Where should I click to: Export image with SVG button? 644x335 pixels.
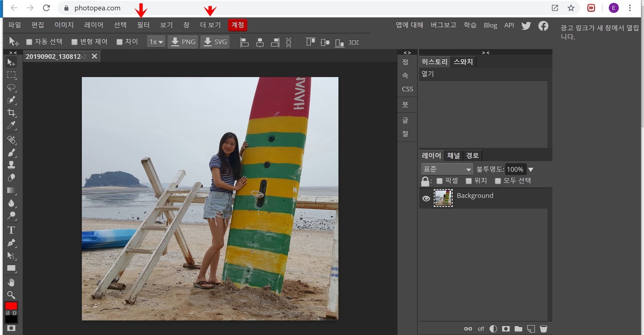pos(215,42)
